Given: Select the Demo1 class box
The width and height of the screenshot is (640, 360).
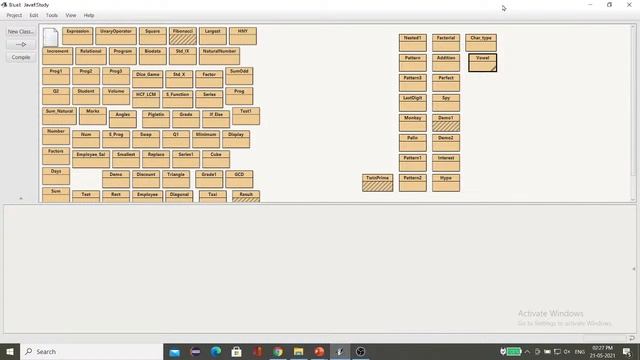Looking at the screenshot, I should [x=446, y=122].
